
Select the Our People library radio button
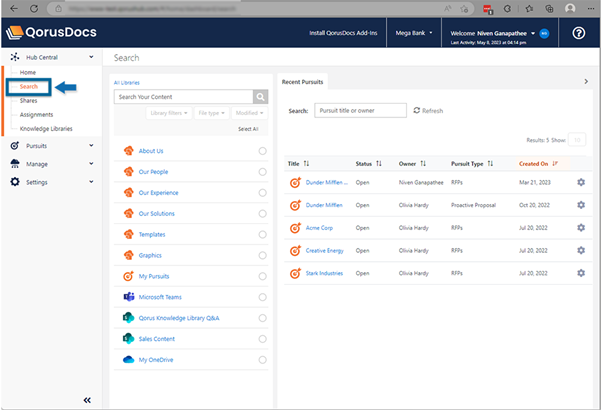point(263,172)
